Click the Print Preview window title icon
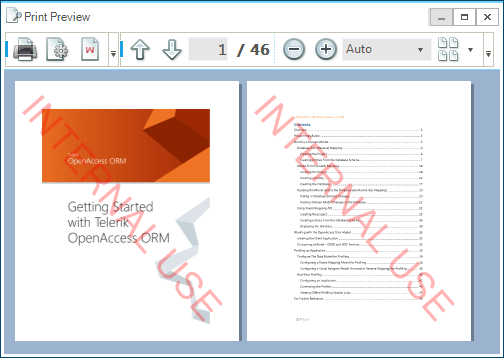504x360 pixels. tap(14, 16)
